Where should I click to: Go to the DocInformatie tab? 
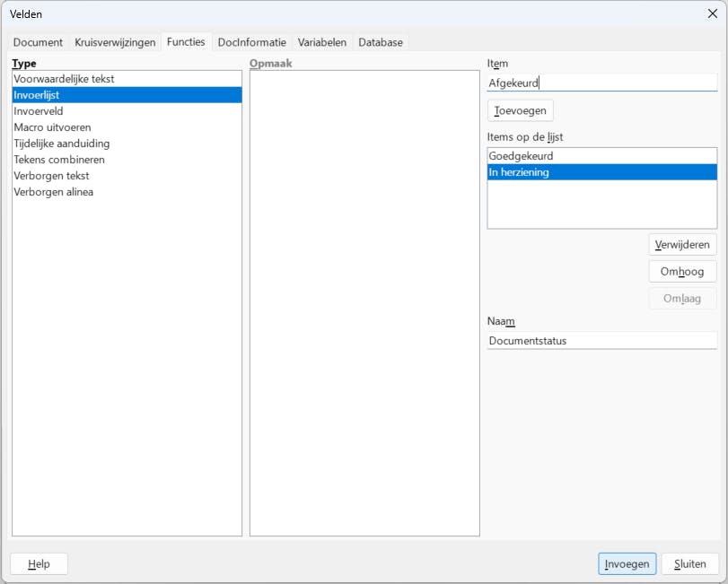[252, 42]
